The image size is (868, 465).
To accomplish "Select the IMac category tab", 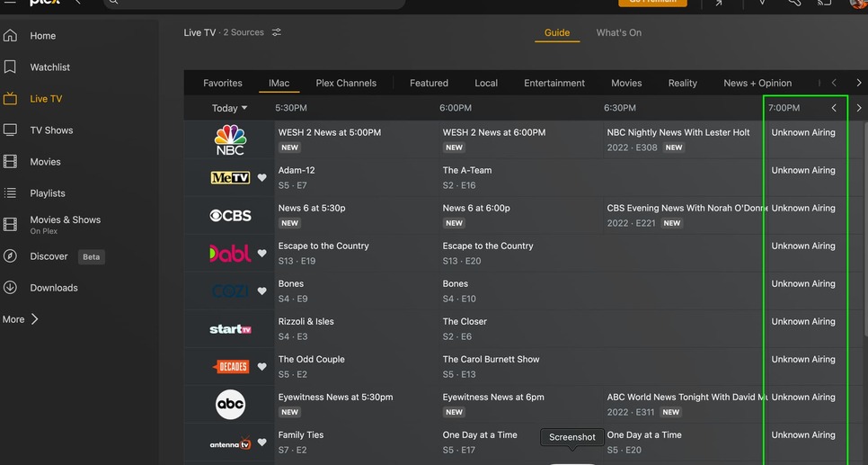I will tap(279, 83).
